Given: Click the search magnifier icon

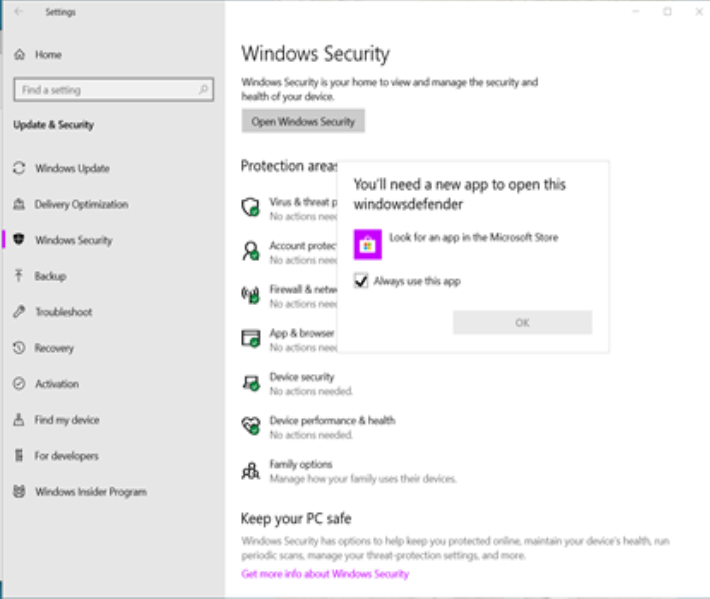Looking at the screenshot, I should pyautogui.click(x=203, y=90).
